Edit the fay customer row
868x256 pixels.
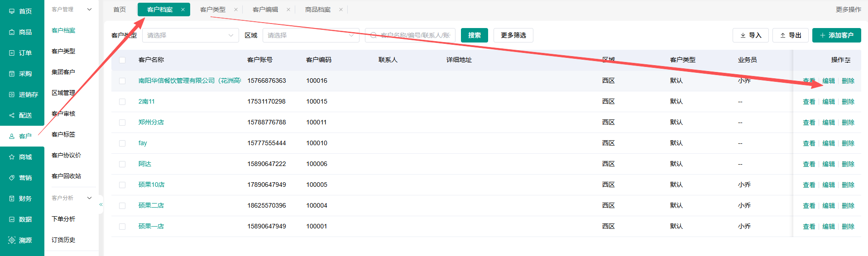(x=829, y=143)
